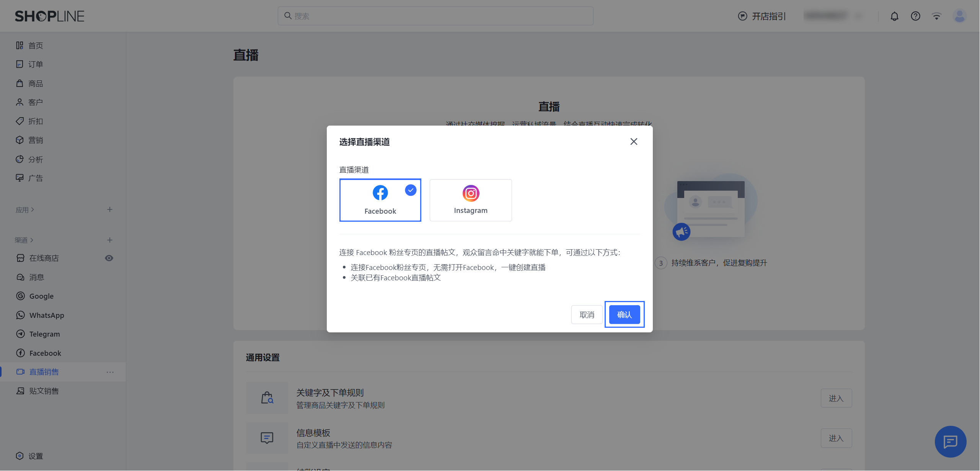
Task: Click the 营销 marketing icon
Action: (x=20, y=140)
